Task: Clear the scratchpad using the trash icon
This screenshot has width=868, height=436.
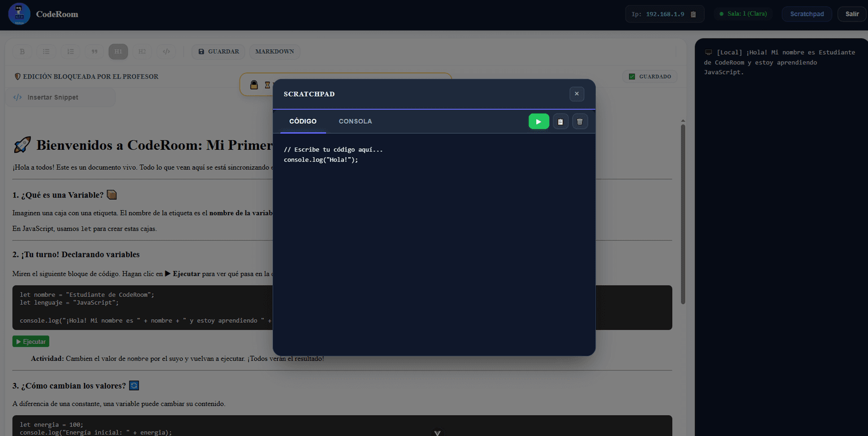Action: coord(580,121)
